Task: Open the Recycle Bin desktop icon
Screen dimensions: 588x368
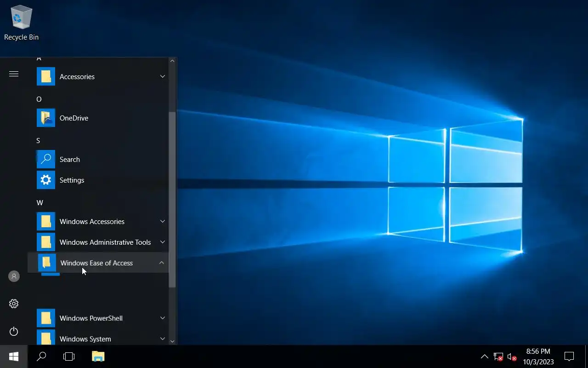Action: click(x=21, y=23)
